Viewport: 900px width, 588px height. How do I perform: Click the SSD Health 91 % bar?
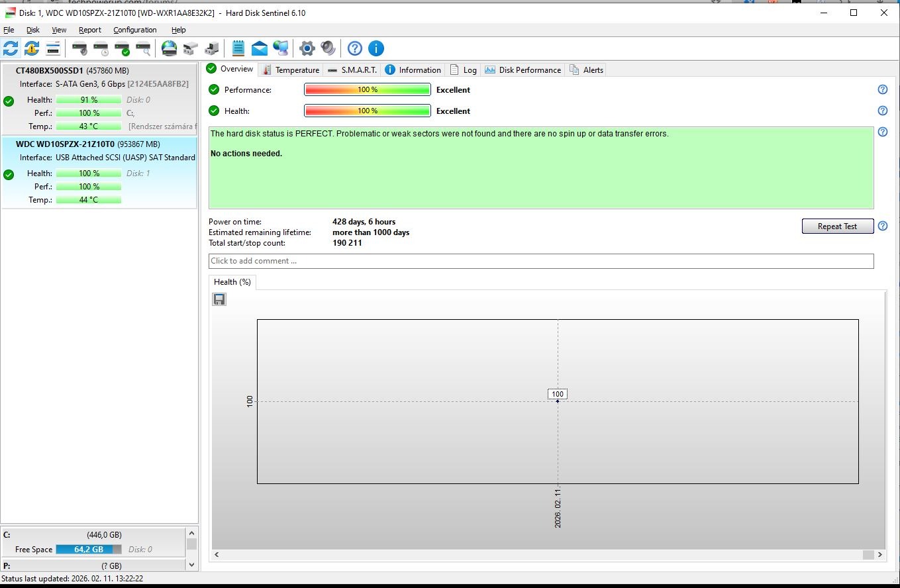pos(89,100)
